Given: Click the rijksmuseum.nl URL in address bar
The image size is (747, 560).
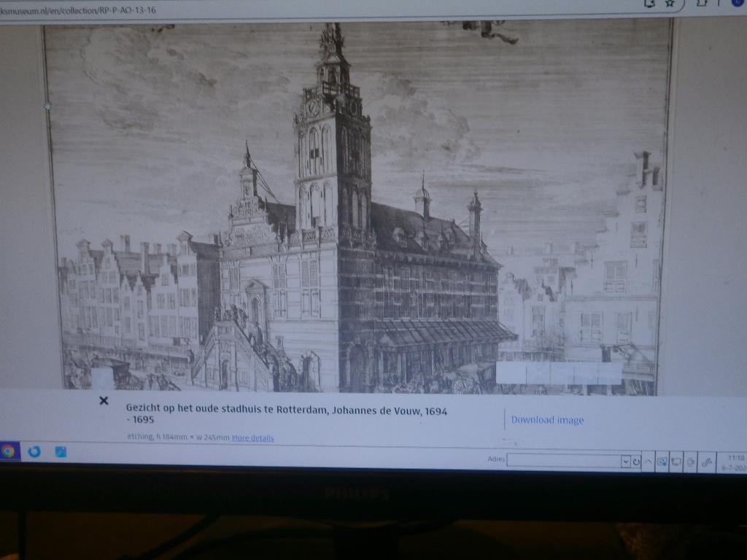Looking at the screenshot, I should coord(77,10).
